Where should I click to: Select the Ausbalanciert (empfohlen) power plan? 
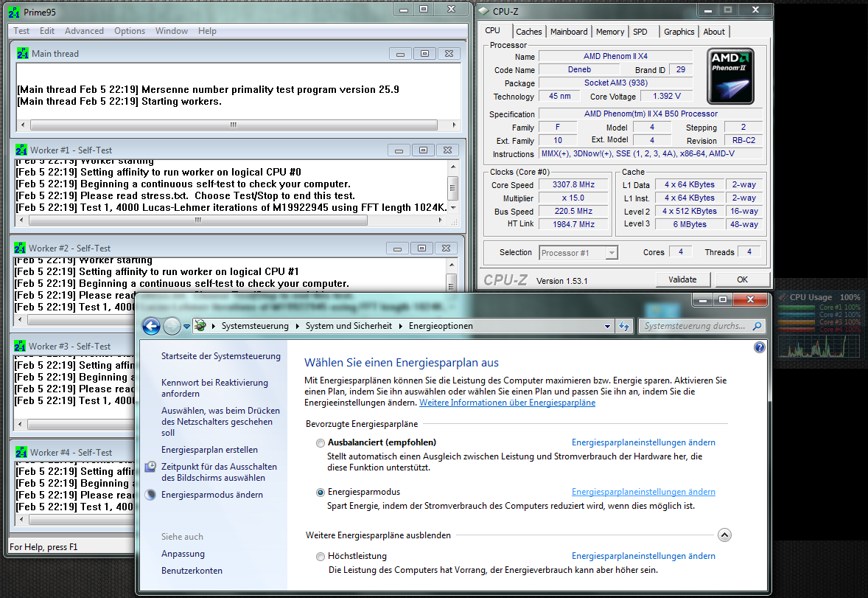coord(320,443)
